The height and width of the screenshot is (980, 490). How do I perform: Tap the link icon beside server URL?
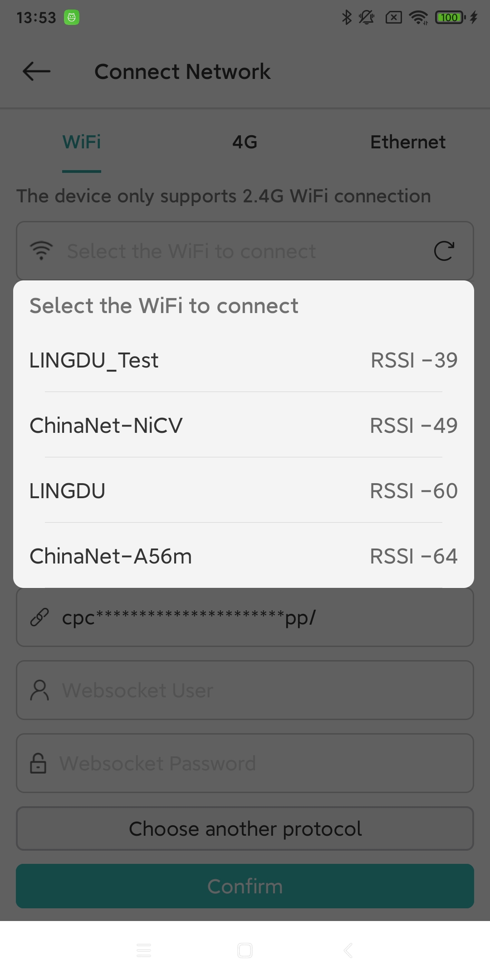(39, 617)
